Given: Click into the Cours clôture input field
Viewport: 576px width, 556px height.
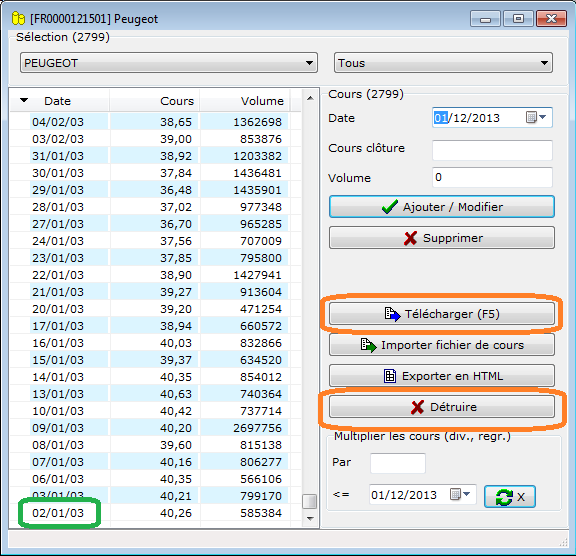Looking at the screenshot, I should pyautogui.click(x=492, y=150).
